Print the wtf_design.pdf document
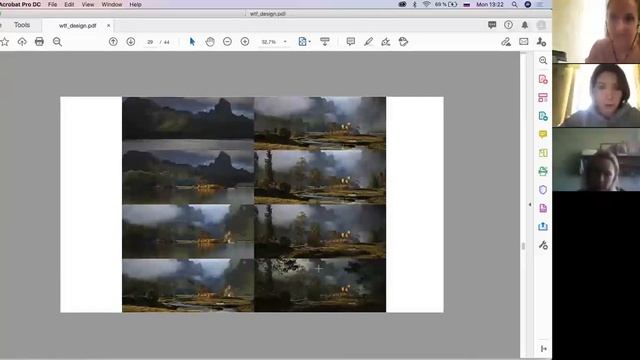Screen dimensions: 640x360 point(39,42)
